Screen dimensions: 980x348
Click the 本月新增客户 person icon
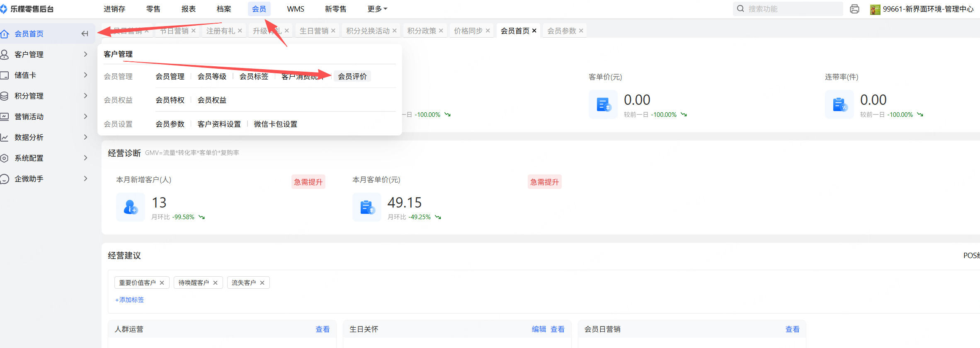[131, 207]
